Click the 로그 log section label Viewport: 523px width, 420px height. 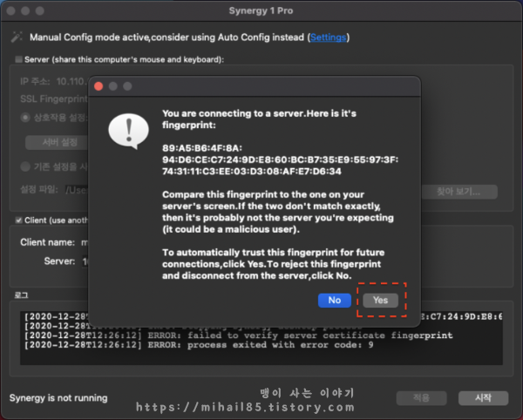(x=21, y=295)
